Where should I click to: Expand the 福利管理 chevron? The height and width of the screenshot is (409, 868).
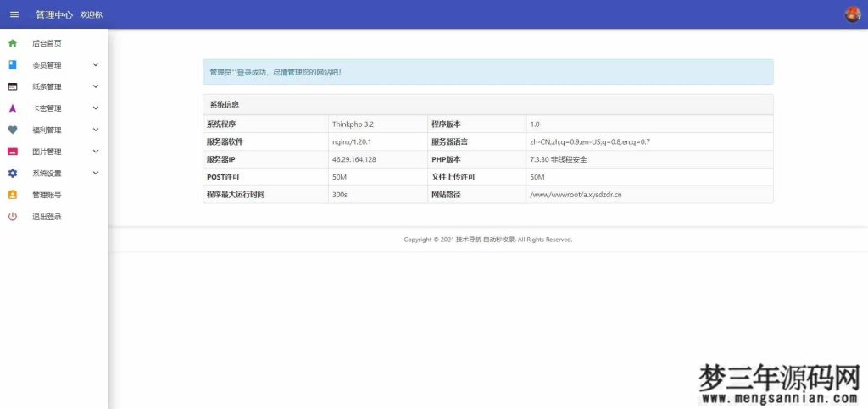click(96, 130)
